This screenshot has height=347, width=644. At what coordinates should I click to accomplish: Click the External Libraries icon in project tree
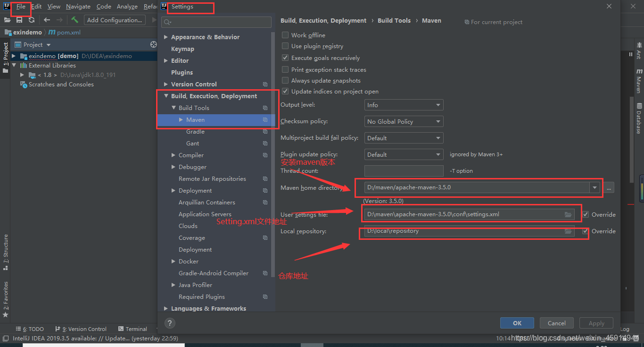point(24,65)
